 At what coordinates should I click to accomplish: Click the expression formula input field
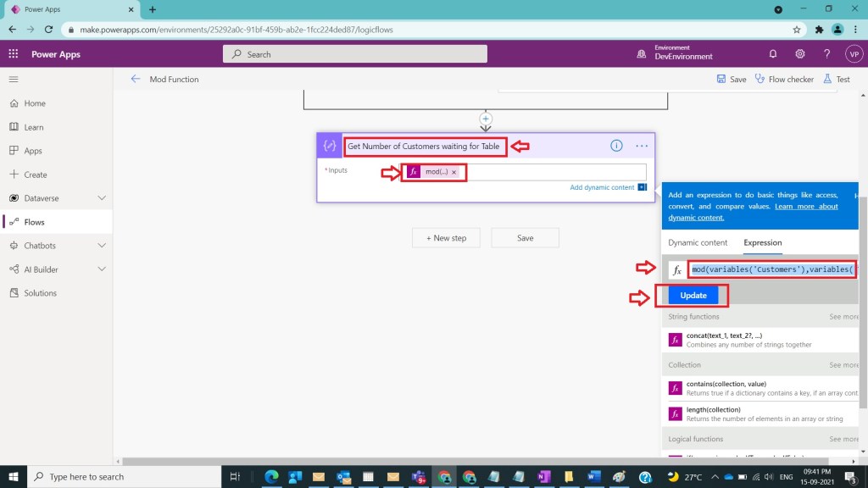click(771, 269)
